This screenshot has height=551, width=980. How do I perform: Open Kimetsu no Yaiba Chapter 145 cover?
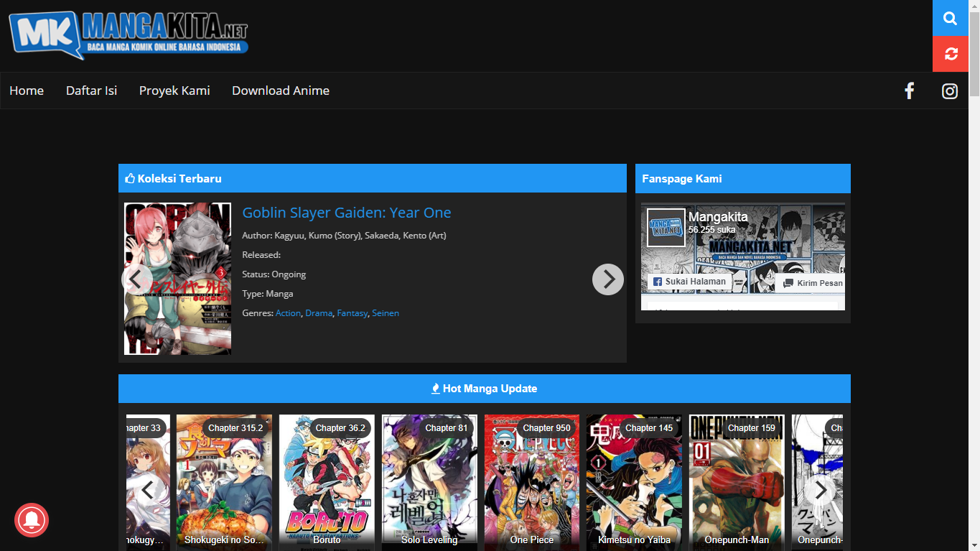pyautogui.click(x=634, y=483)
